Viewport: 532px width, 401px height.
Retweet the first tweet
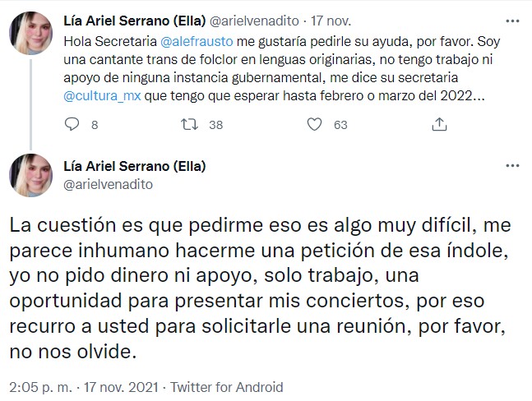click(190, 125)
